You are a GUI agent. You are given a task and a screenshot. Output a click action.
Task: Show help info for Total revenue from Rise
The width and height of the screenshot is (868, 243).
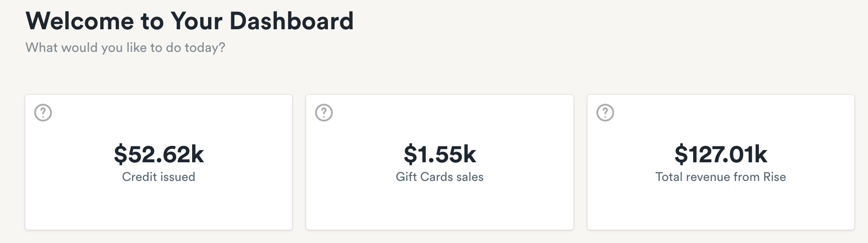click(x=605, y=113)
